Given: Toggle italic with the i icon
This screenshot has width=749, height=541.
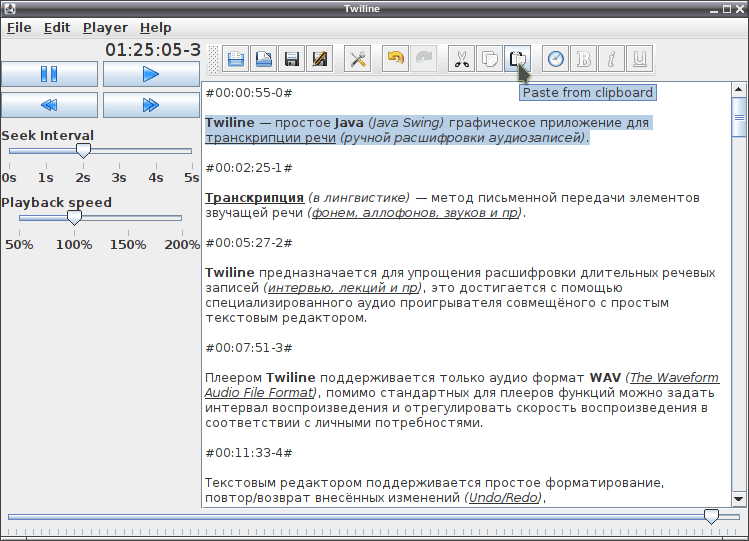Looking at the screenshot, I should (x=611, y=59).
